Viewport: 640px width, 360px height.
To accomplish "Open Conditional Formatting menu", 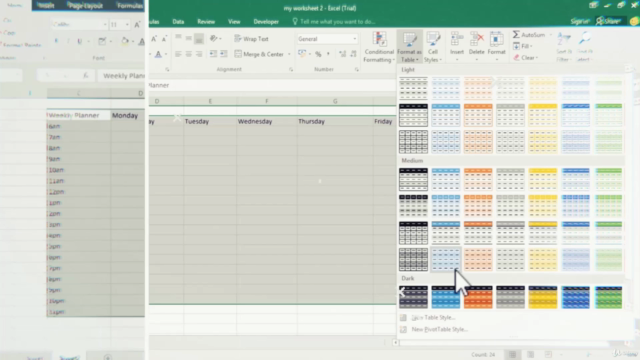I will 379,46.
